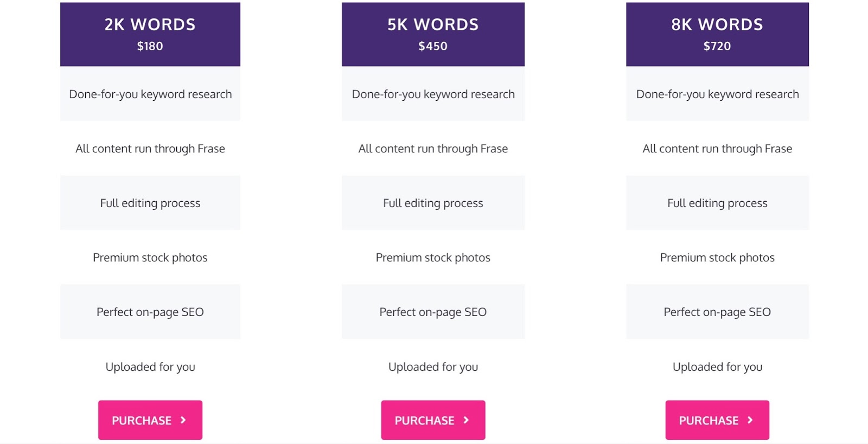868x444 pixels.
Task: Click Premium stock photos in 8K plan
Action: pyautogui.click(x=717, y=258)
